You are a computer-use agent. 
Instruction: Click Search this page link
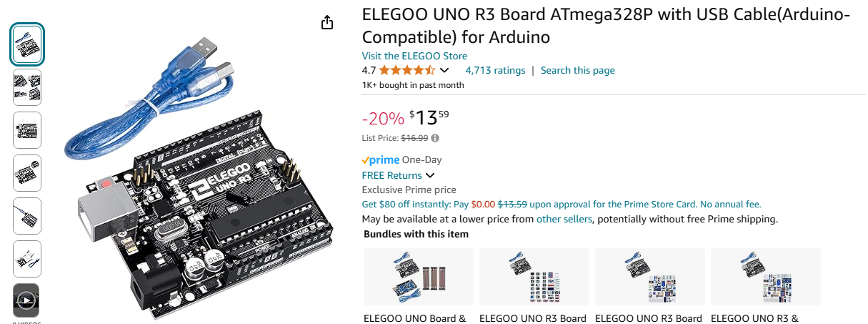click(x=577, y=70)
